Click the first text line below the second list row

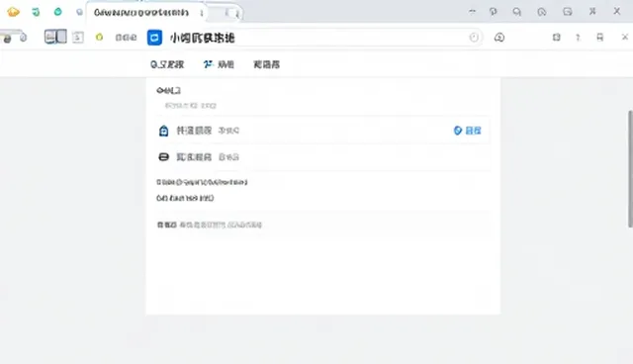(x=202, y=182)
